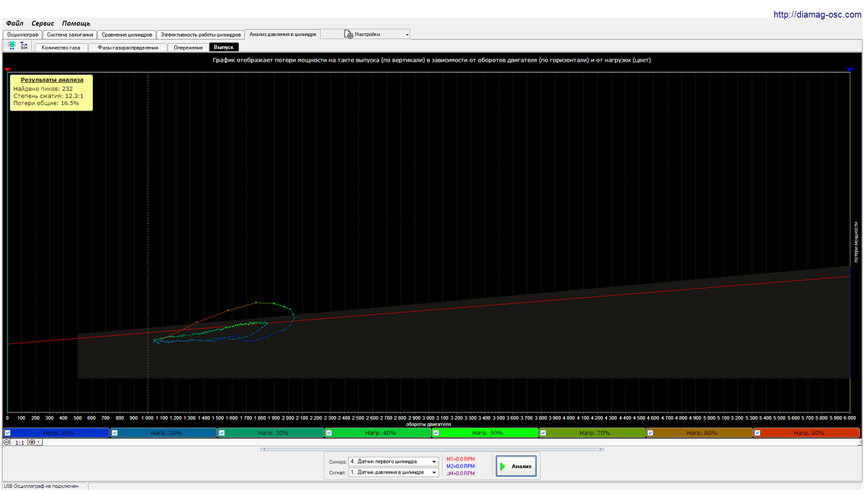Click the M2=0.0 RPM readout

tap(461, 466)
